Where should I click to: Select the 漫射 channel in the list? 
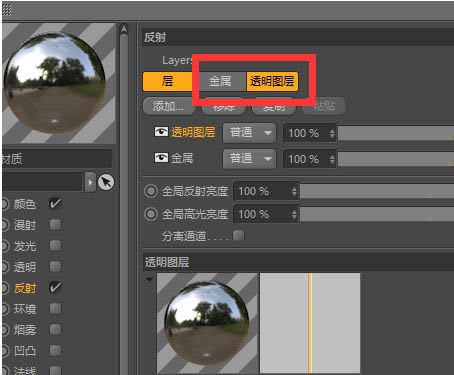(24, 225)
